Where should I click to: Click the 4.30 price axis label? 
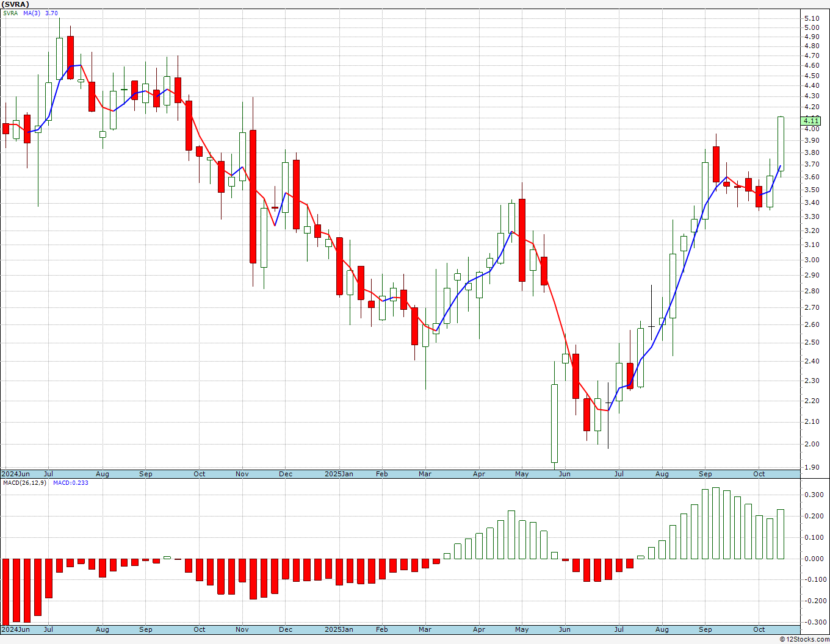pyautogui.click(x=812, y=96)
